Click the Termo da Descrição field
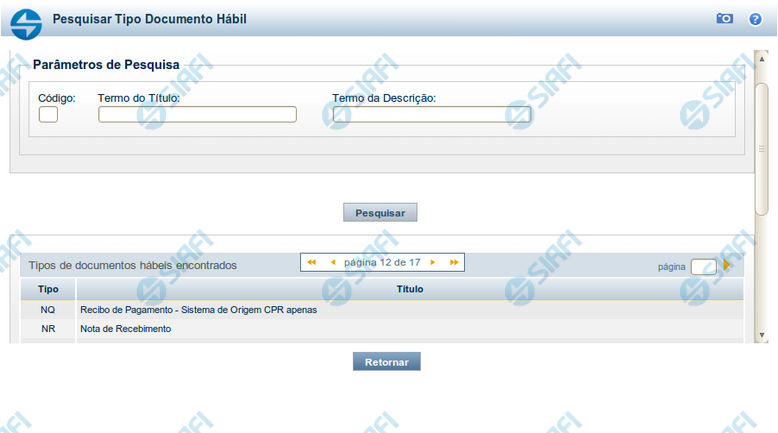This screenshot has height=433, width=778. pos(431,115)
